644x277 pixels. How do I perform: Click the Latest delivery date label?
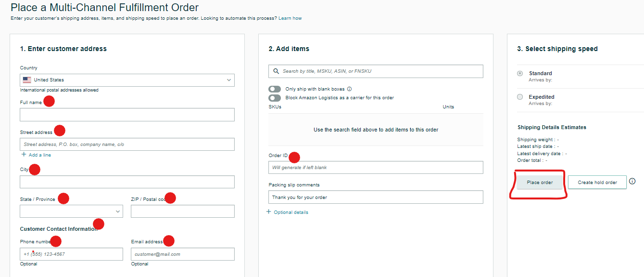[540, 154]
